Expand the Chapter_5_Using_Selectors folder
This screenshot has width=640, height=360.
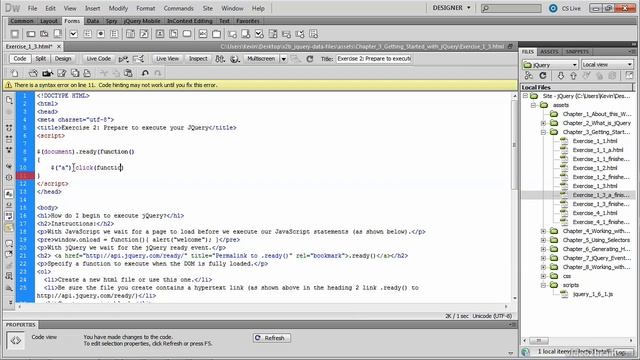coord(543,240)
